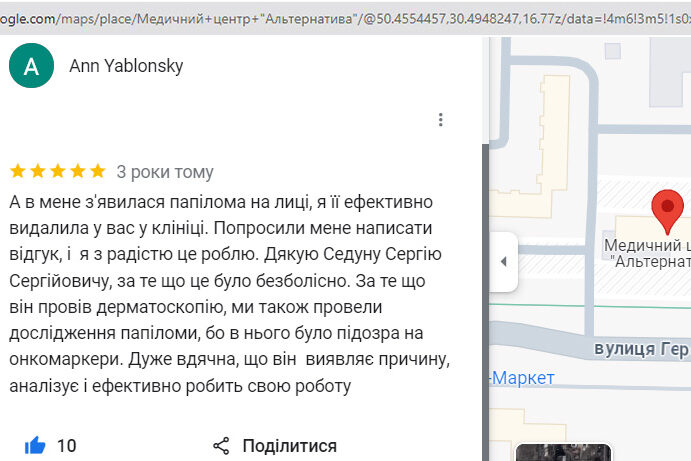Click the first star of the rating
Viewport: 691px width, 461px height.
point(17,171)
